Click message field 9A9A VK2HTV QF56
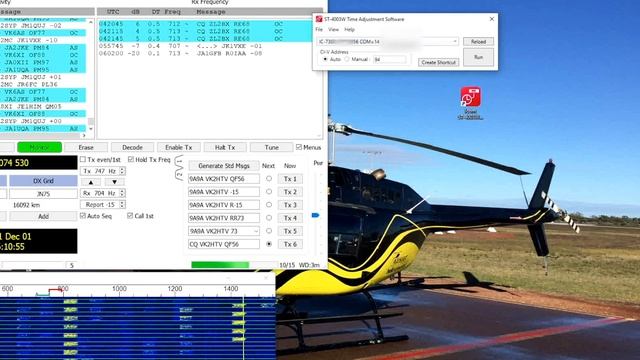The image size is (640, 360). click(224, 179)
